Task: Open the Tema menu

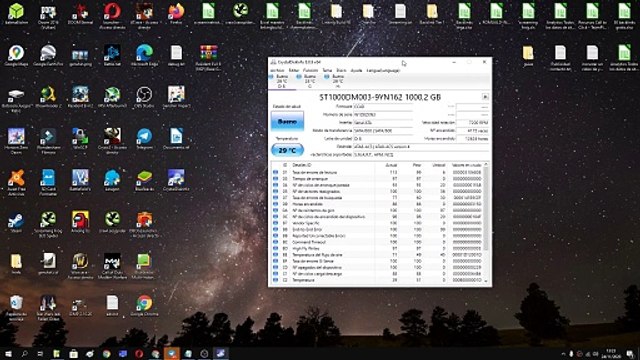Action: 327,71
